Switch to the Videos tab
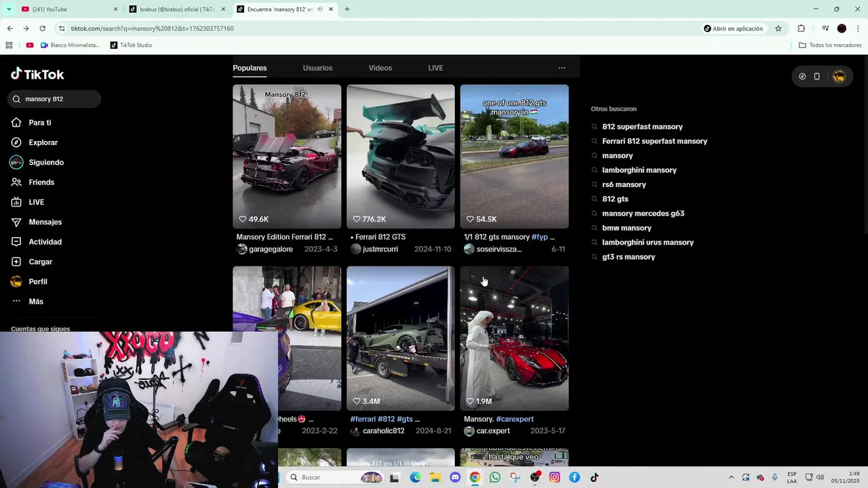Viewport: 868px width, 488px height. tap(380, 68)
